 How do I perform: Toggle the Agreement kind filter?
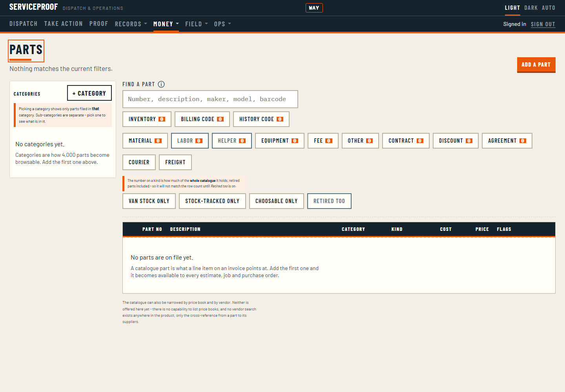(x=507, y=141)
